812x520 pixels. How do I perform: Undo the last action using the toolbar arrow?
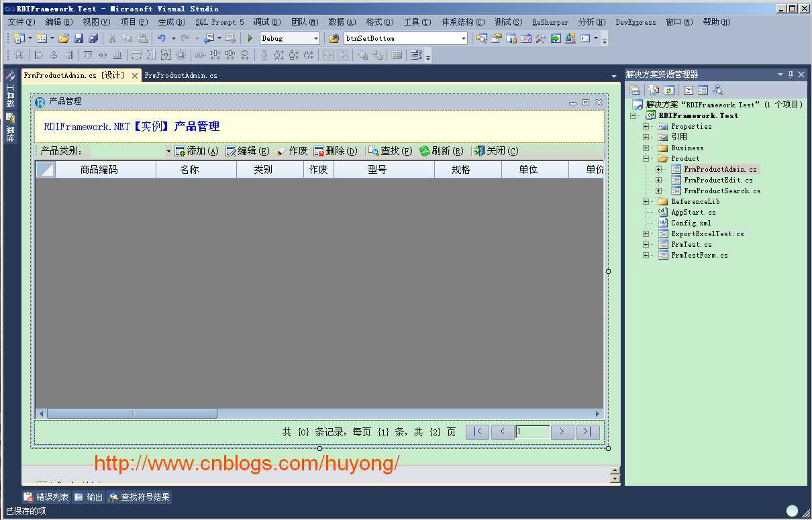(x=162, y=38)
